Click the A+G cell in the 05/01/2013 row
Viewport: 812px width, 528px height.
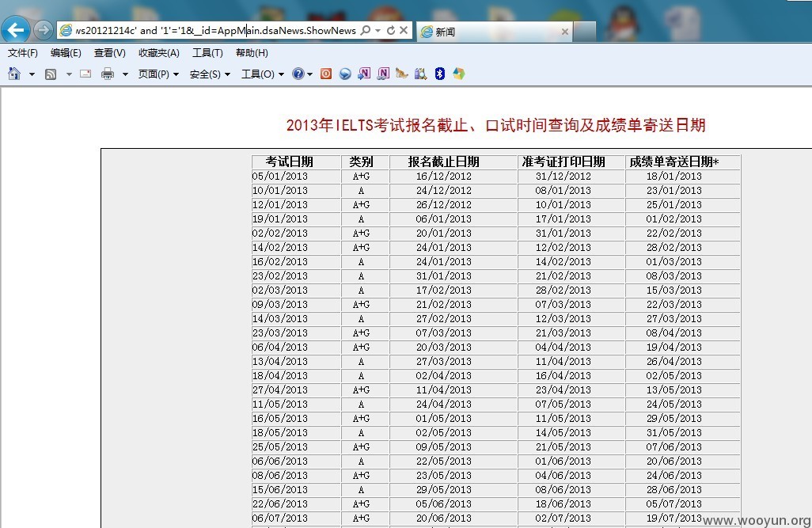pyautogui.click(x=361, y=177)
